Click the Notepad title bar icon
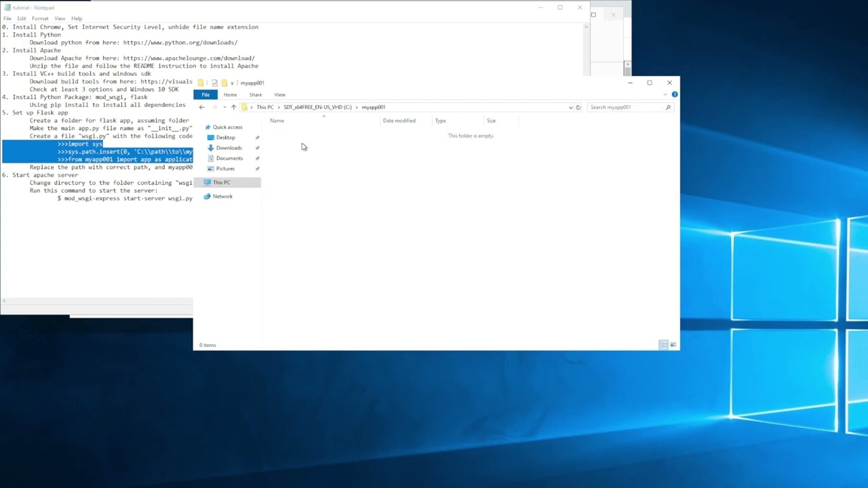 point(7,7)
